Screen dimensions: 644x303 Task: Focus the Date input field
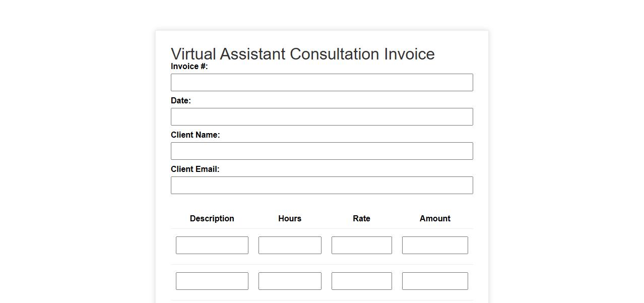pos(321,116)
